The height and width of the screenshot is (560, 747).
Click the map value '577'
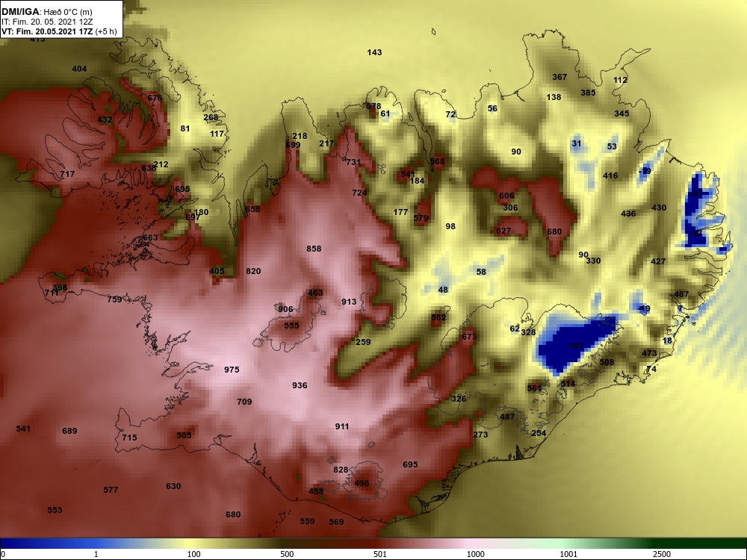click(111, 490)
